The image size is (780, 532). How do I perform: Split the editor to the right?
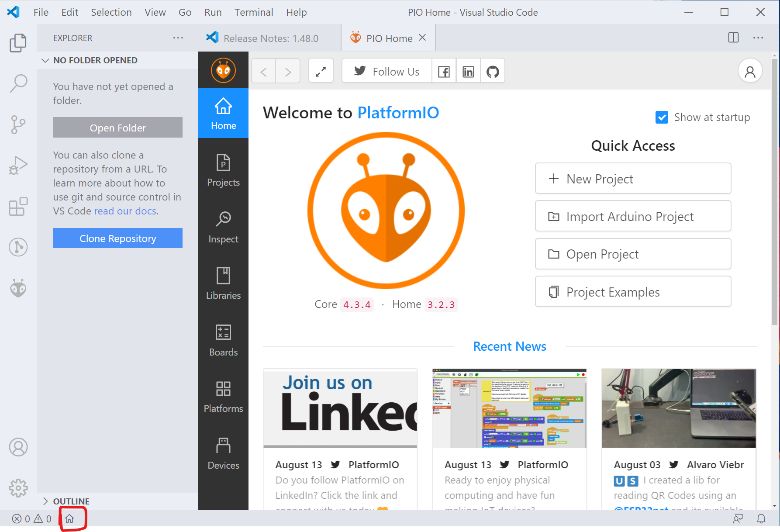coord(734,38)
